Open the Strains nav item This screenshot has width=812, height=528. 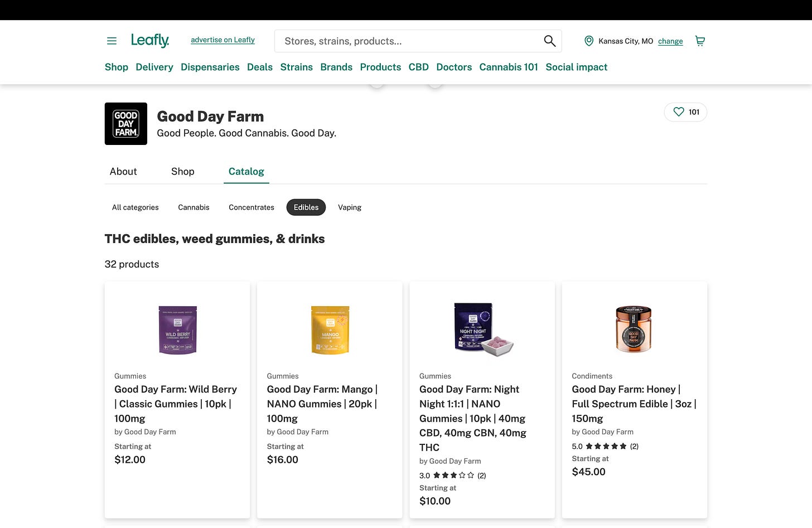click(x=297, y=67)
